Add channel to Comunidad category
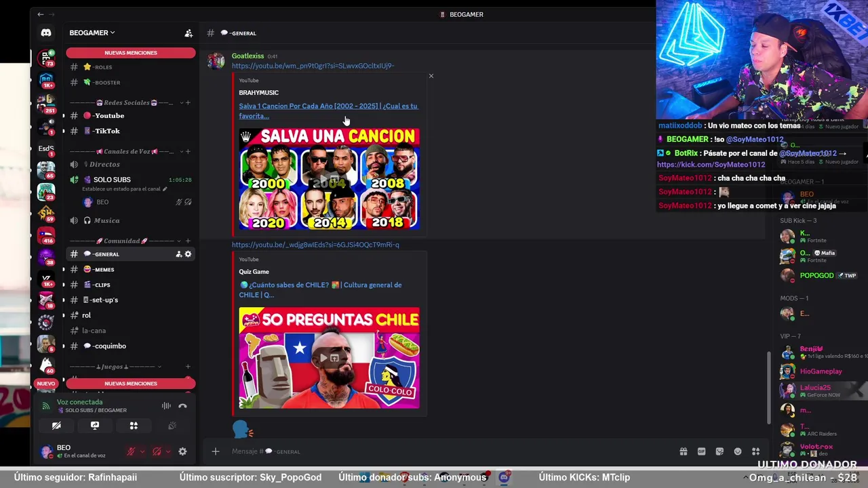Viewport: 868px width, 488px height. [188, 241]
